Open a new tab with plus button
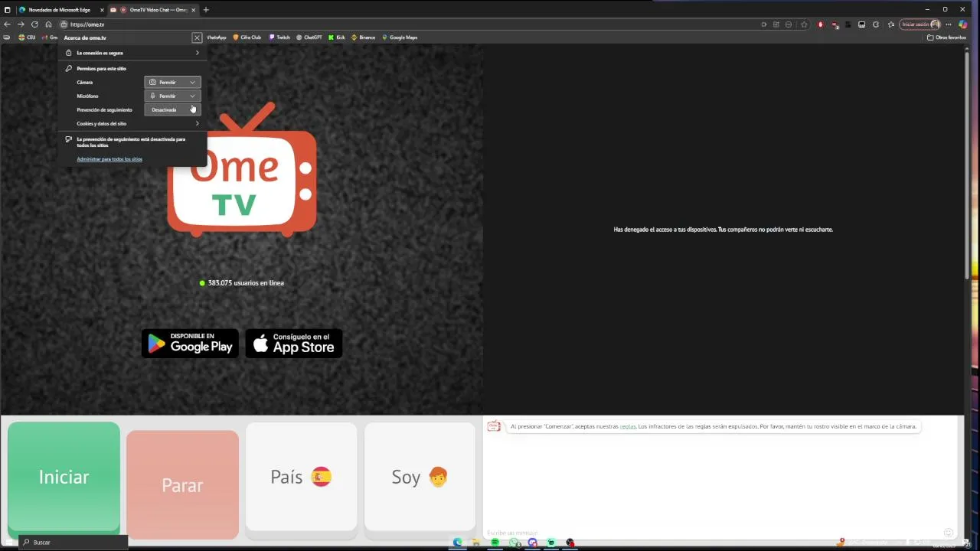The width and height of the screenshot is (980, 551). [206, 10]
